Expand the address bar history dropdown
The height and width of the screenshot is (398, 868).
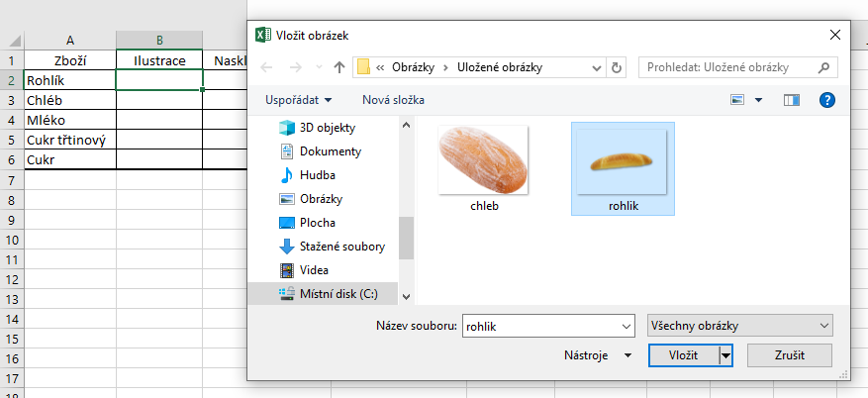click(597, 68)
